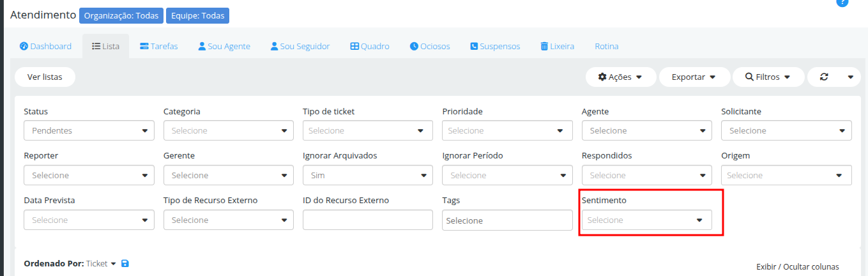Open the Sentimento dropdown
868x276 pixels.
click(x=646, y=220)
